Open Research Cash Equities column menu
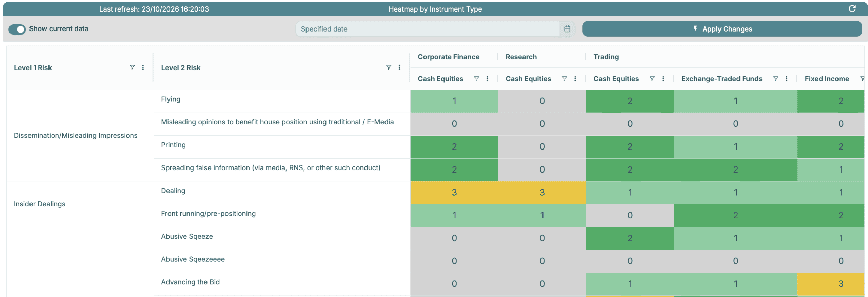Image resolution: width=868 pixels, height=297 pixels. pos(575,79)
